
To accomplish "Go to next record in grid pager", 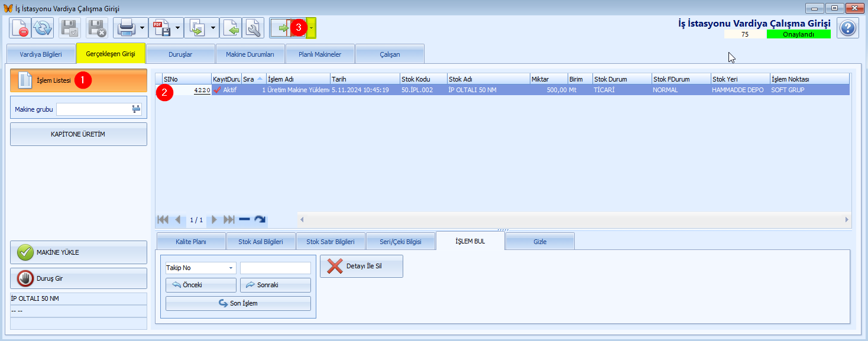I will pos(215,219).
